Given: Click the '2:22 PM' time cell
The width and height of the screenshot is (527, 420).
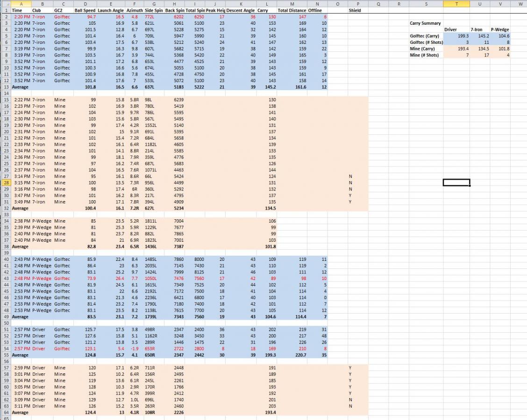Looking at the screenshot, I should point(21,100).
